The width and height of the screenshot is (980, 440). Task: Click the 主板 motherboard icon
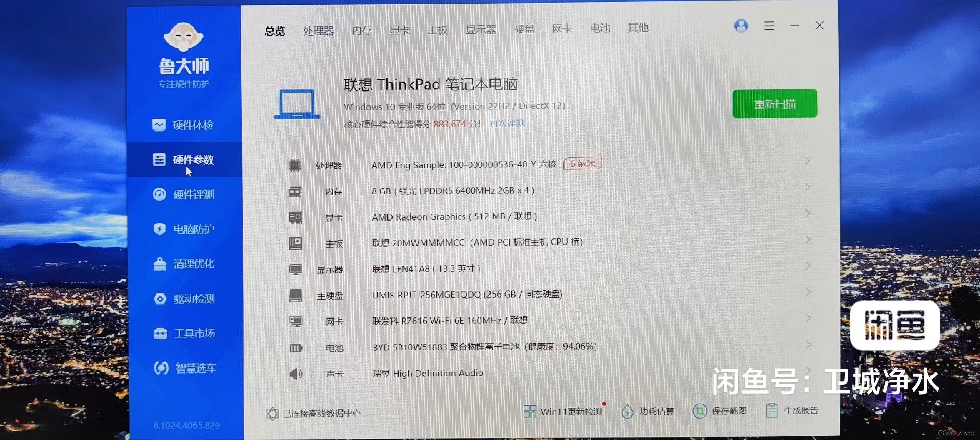tap(296, 243)
